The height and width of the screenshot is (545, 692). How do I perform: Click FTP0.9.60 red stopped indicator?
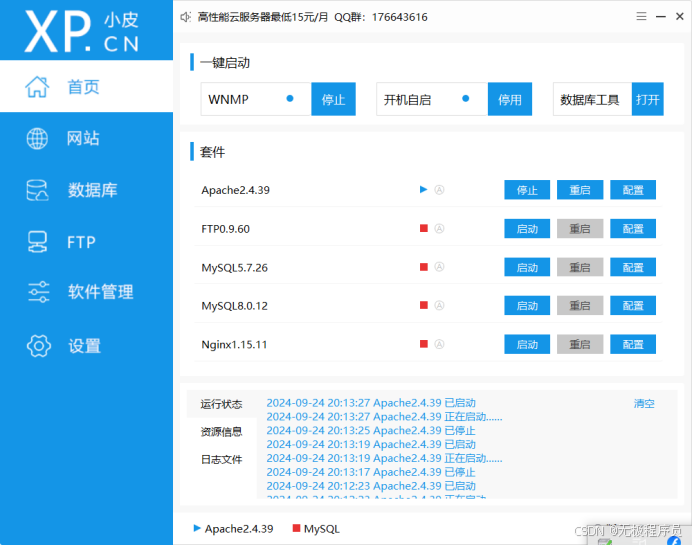tap(424, 228)
